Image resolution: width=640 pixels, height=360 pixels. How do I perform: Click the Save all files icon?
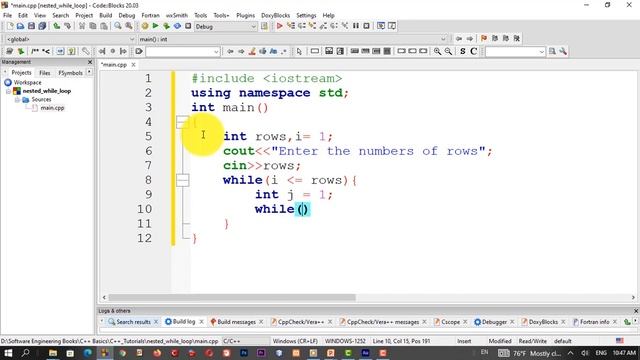coord(42,26)
